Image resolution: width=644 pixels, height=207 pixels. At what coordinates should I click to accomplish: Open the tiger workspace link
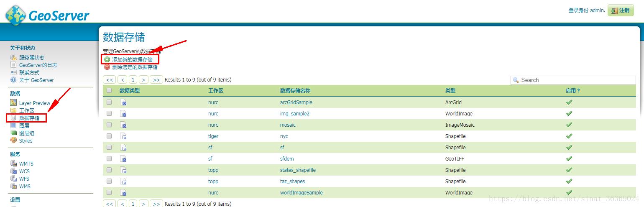click(213, 136)
